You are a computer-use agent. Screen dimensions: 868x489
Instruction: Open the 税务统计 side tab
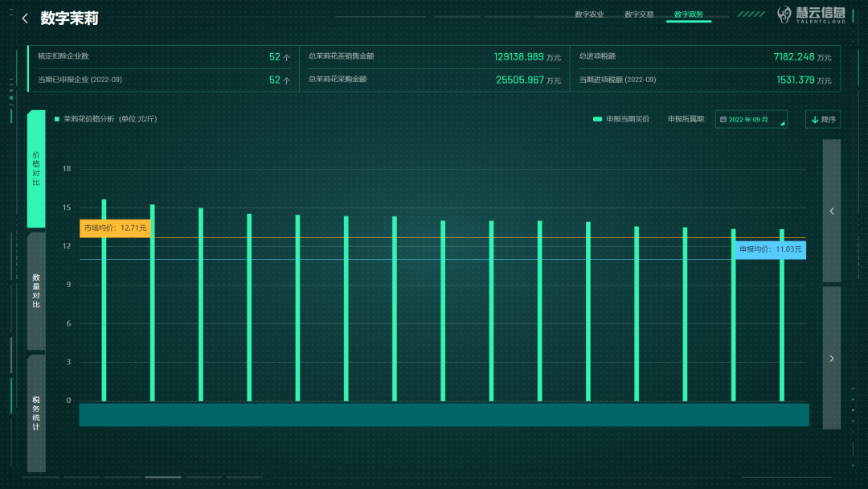click(36, 413)
